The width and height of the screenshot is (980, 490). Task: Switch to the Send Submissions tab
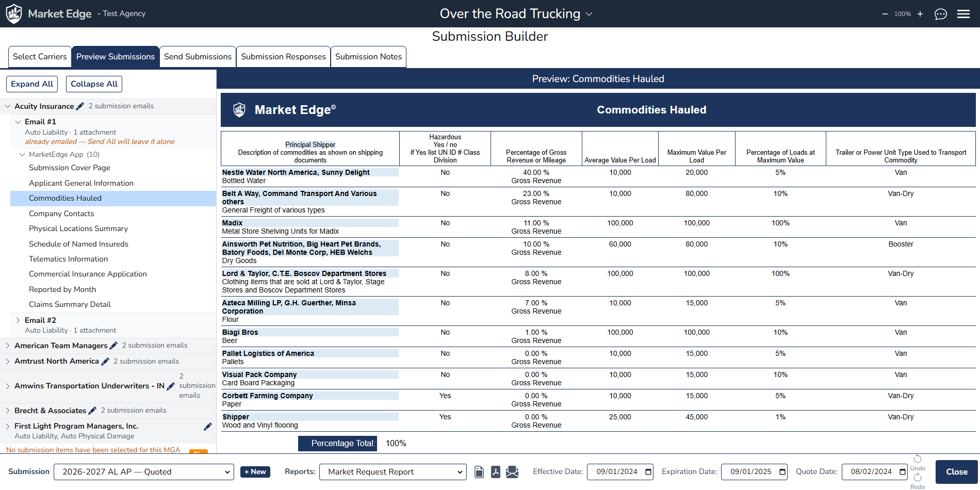click(198, 57)
